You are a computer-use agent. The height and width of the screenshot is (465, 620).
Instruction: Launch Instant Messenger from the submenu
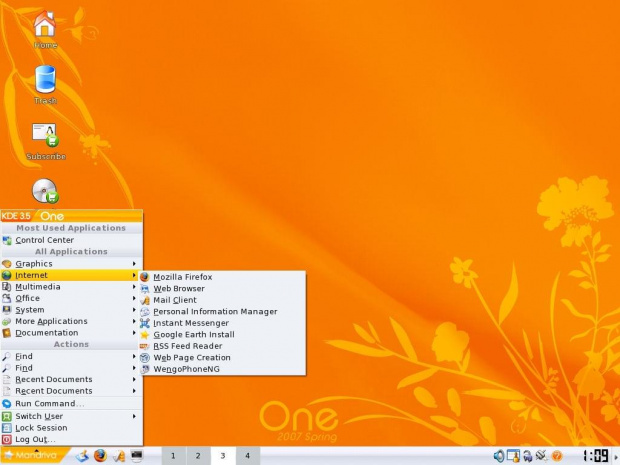click(x=222, y=323)
